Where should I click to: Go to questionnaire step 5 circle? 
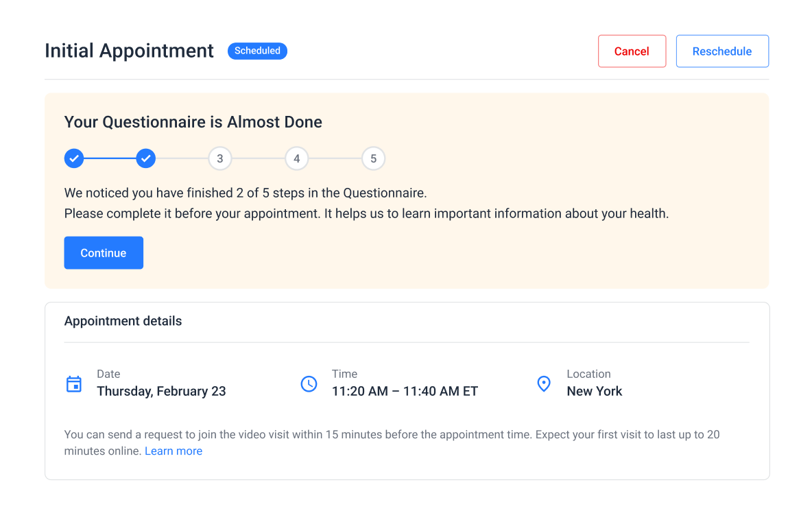tap(373, 158)
